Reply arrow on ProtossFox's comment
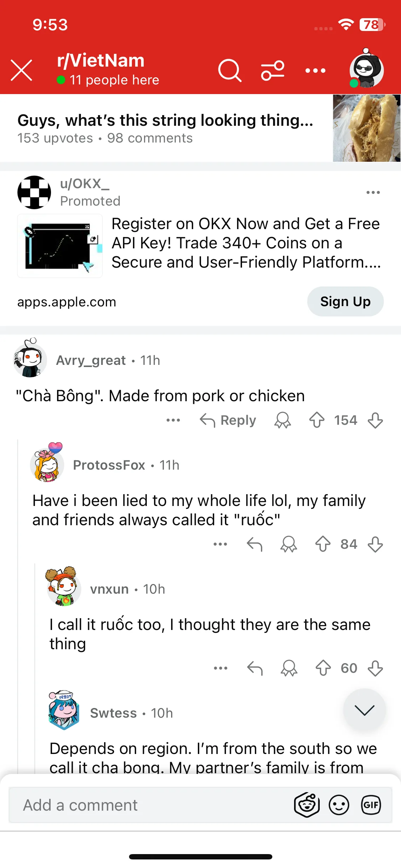 [255, 544]
